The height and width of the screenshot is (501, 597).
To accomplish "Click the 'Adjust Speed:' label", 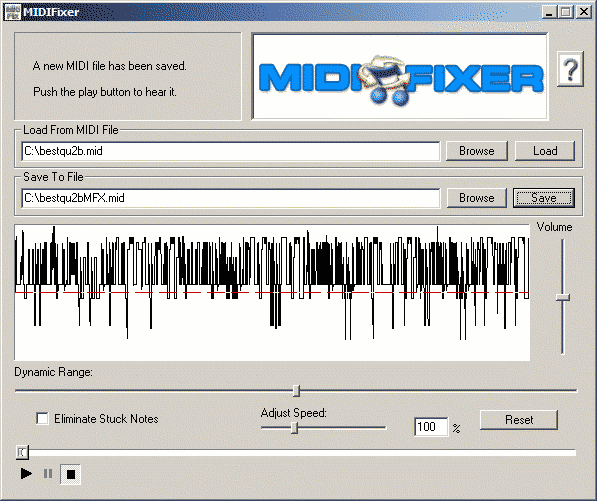I will pyautogui.click(x=294, y=413).
